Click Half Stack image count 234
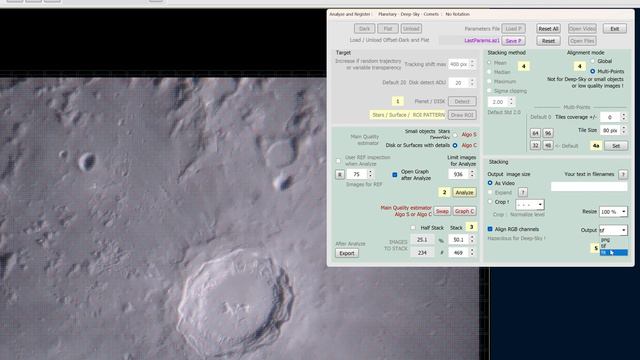Image resolution: width=640 pixels, height=360 pixels. (x=422, y=253)
